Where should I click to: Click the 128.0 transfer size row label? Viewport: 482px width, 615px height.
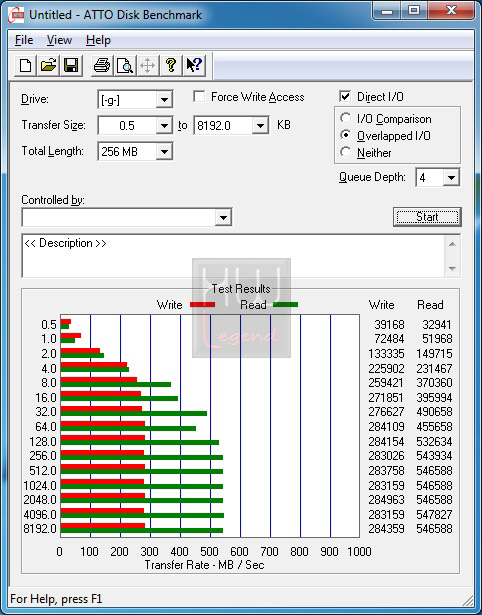[x=43, y=442]
